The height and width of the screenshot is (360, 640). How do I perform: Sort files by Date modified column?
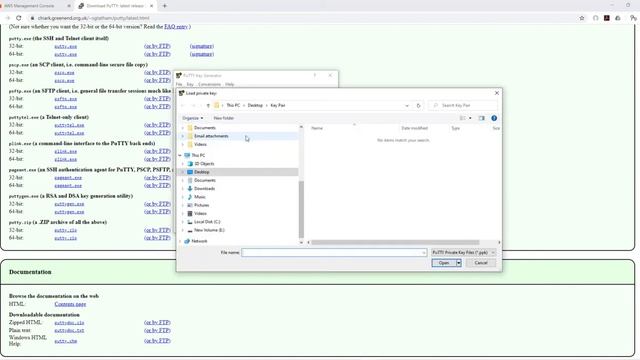click(414, 128)
